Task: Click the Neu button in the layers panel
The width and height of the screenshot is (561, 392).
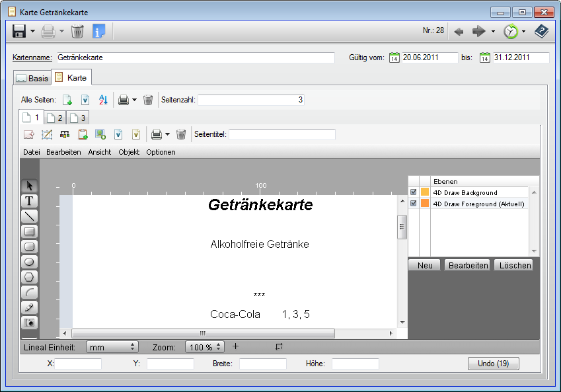Action: pos(424,264)
